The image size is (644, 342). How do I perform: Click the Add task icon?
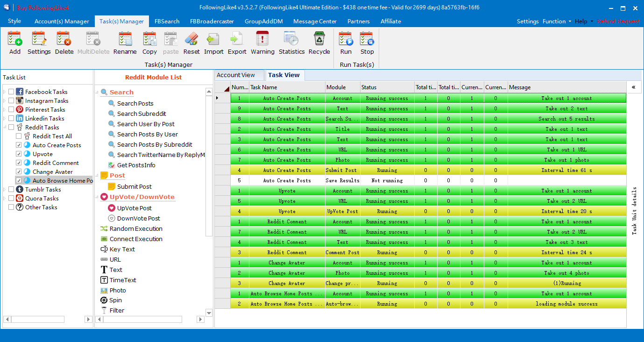click(x=15, y=39)
